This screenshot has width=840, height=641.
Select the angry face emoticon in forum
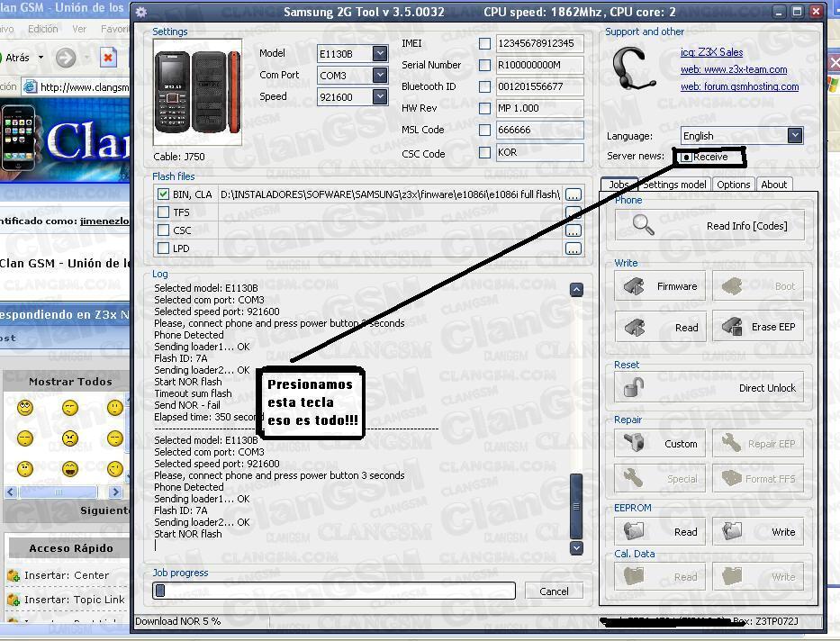(69, 438)
